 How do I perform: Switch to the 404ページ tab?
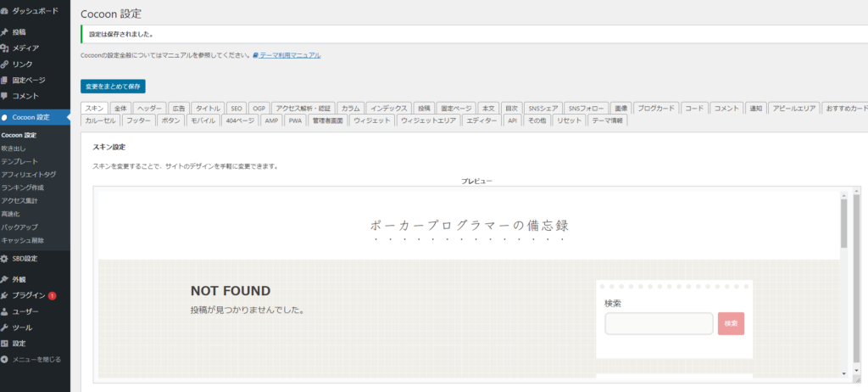tap(240, 120)
